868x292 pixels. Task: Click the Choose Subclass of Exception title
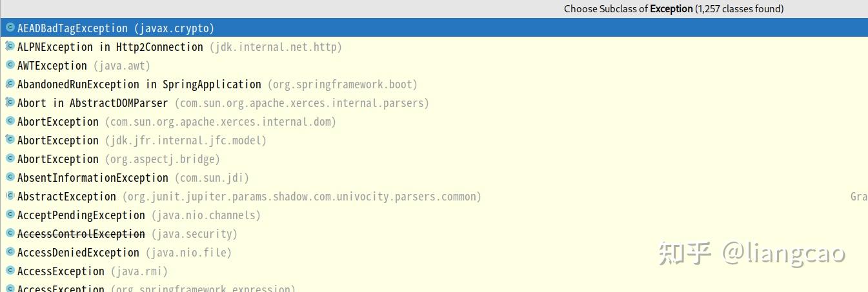(673, 9)
